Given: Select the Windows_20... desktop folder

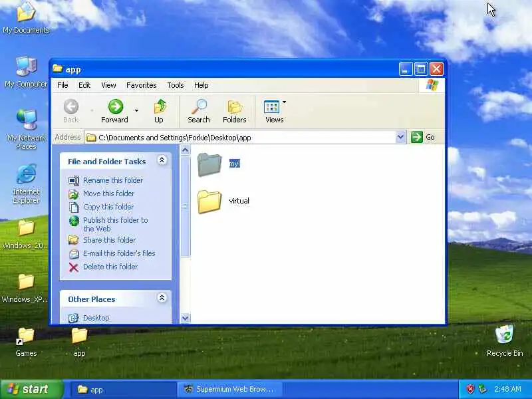Looking at the screenshot, I should coord(26,234).
